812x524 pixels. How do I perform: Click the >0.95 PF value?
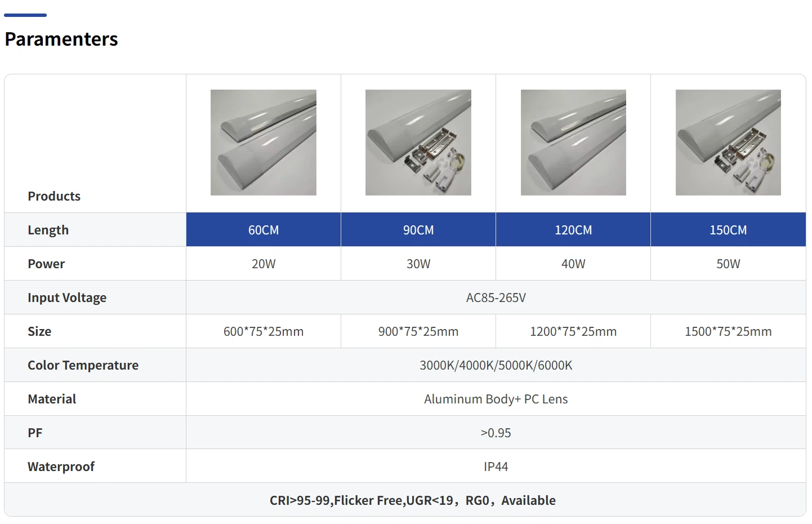point(496,433)
